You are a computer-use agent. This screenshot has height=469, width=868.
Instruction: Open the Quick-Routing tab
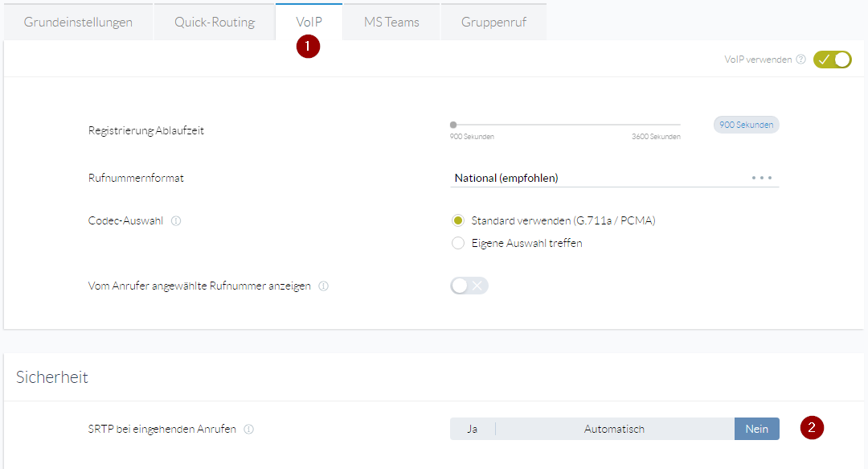215,22
